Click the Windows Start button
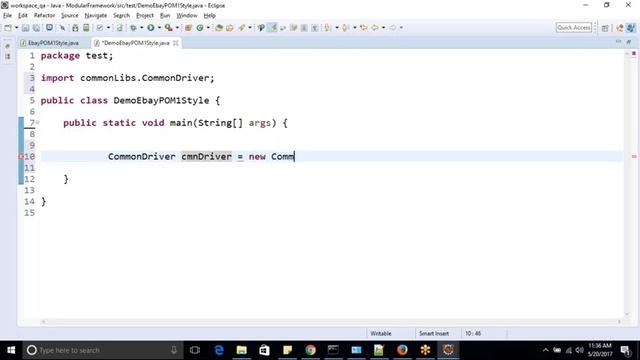The image size is (640, 360). (11, 350)
